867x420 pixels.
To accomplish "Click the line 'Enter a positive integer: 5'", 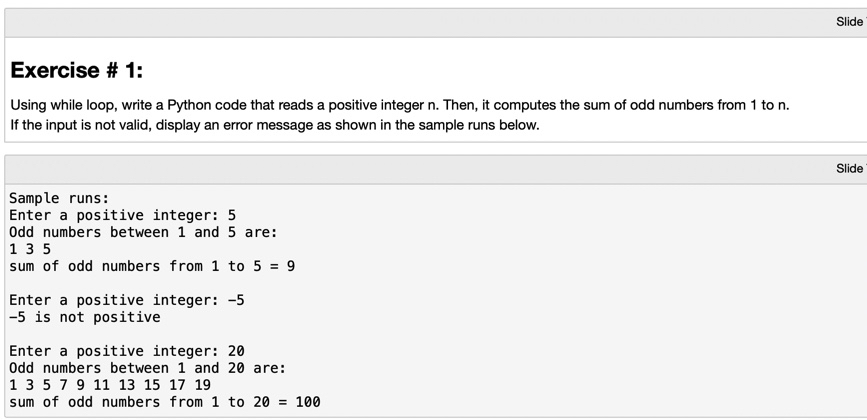I will (123, 215).
